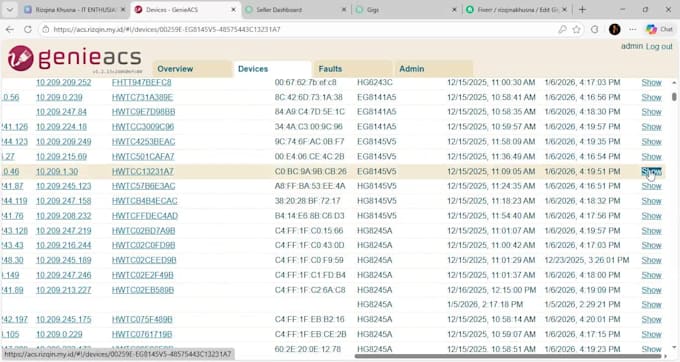Open device link HWTC02CEED9B
Viewport: 680px width, 362px height.
(x=144, y=260)
